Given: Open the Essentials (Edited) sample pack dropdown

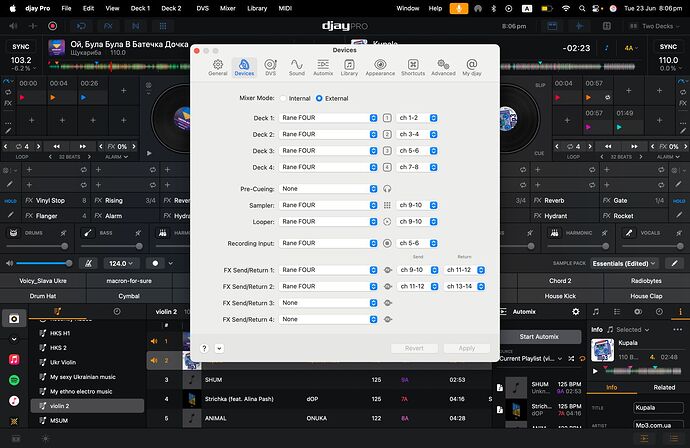Looking at the screenshot, I should [624, 263].
